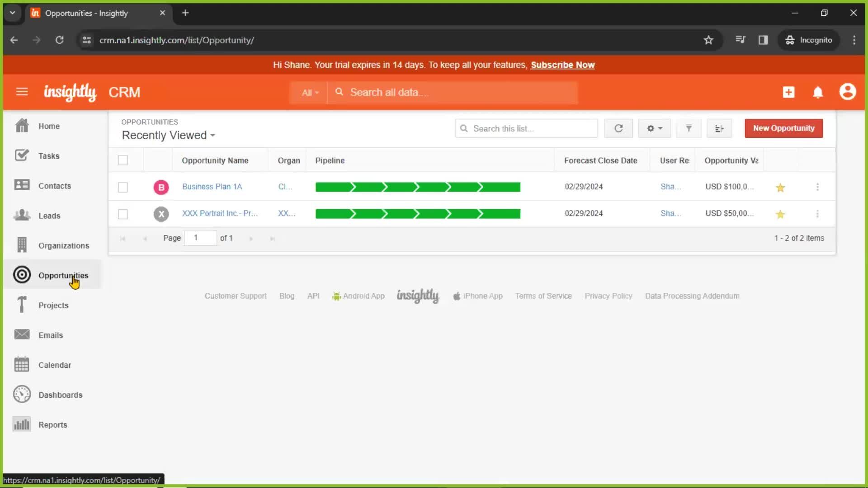Expand the All data search dropdown
868x488 pixels.
309,92
